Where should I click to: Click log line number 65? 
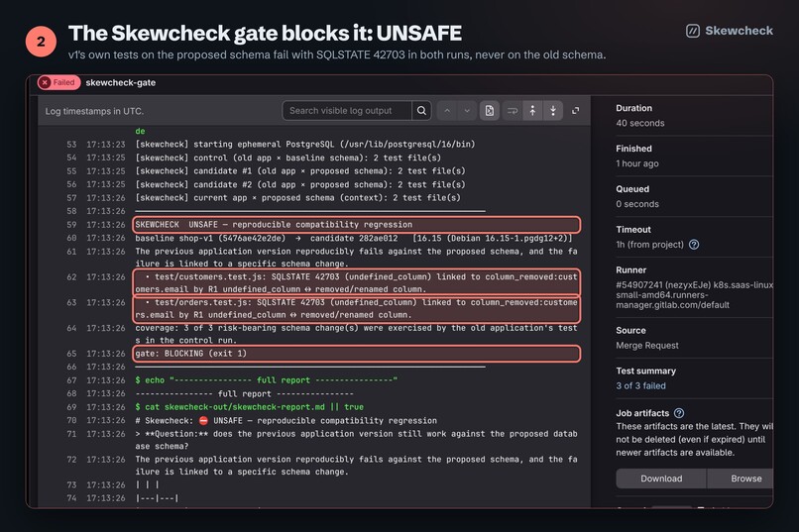pyautogui.click(x=71, y=354)
